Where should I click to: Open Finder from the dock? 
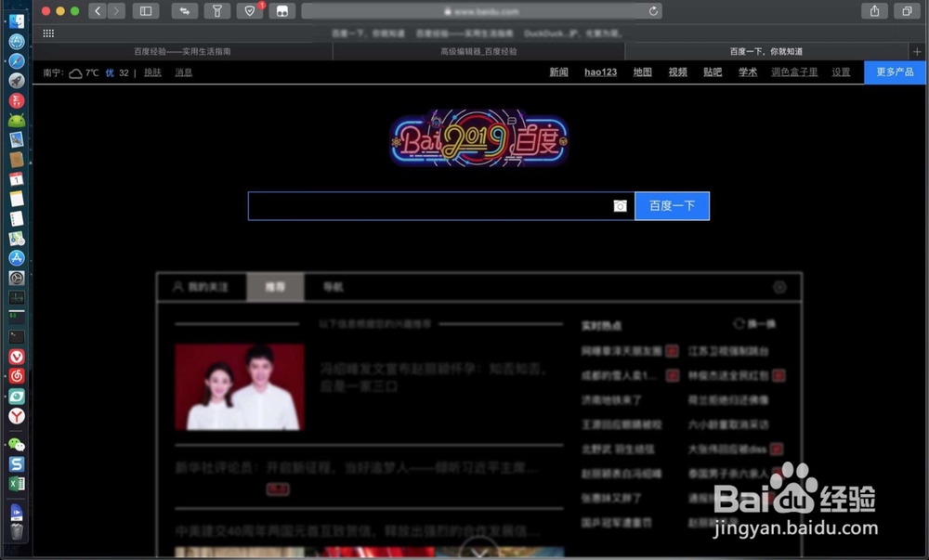click(17, 21)
